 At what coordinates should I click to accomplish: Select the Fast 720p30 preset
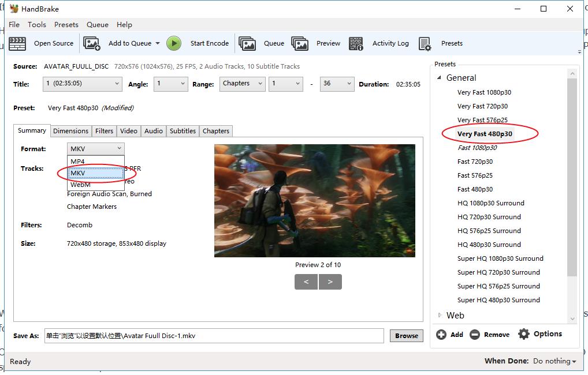click(475, 162)
